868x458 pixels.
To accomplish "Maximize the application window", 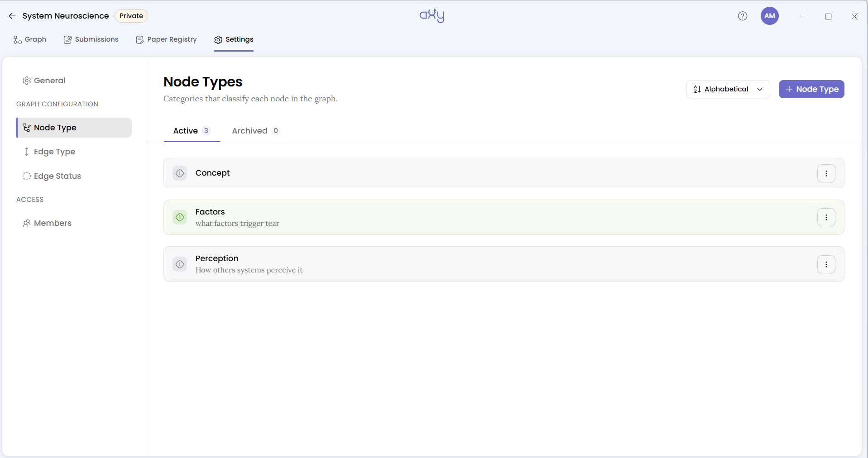I will coord(829,16).
